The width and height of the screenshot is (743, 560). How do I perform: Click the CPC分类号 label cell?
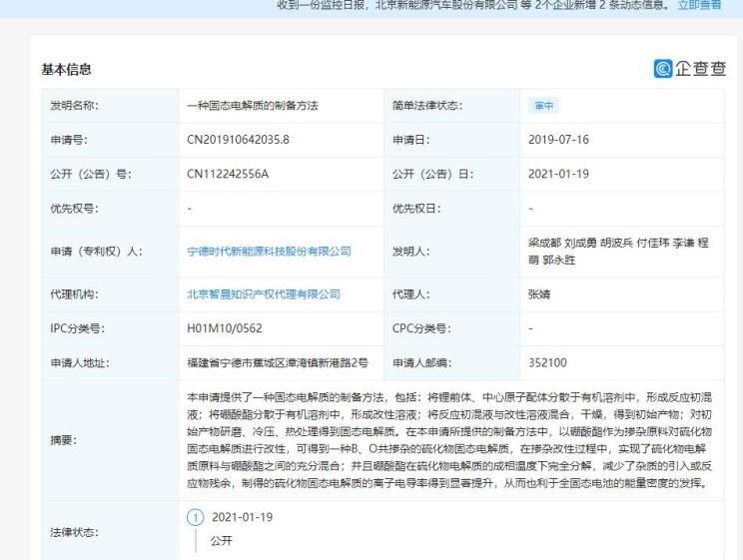(452, 328)
